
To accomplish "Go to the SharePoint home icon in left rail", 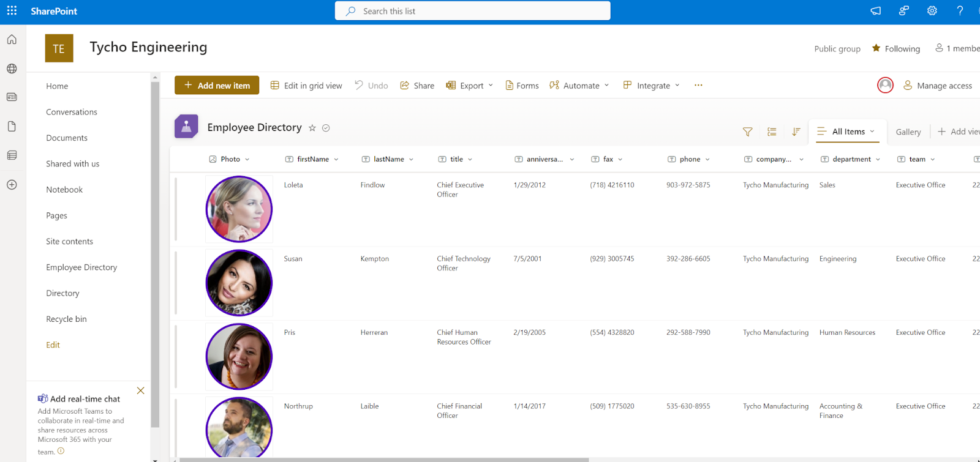I will click(12, 40).
